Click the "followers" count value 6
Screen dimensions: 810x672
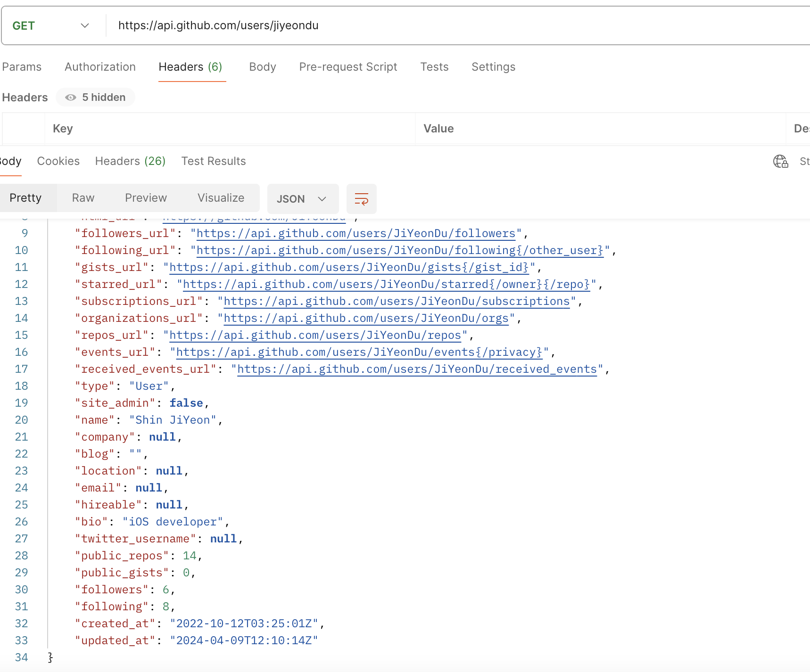(166, 590)
